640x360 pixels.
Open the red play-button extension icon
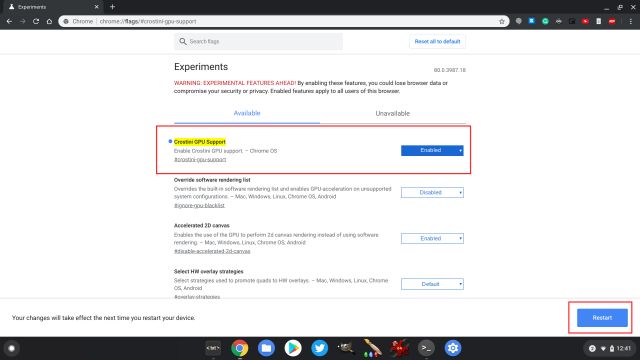coord(585,21)
